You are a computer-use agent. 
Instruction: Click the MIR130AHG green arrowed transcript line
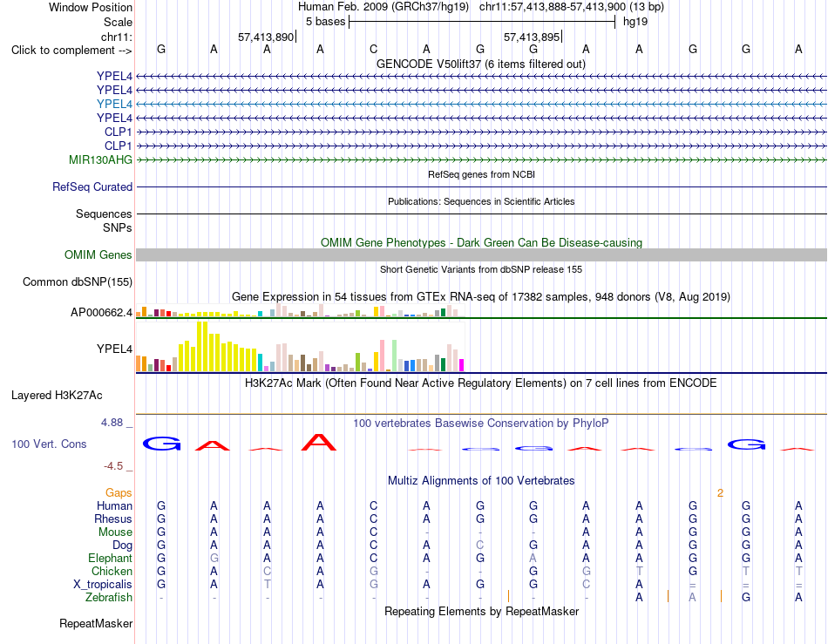pos(481,159)
